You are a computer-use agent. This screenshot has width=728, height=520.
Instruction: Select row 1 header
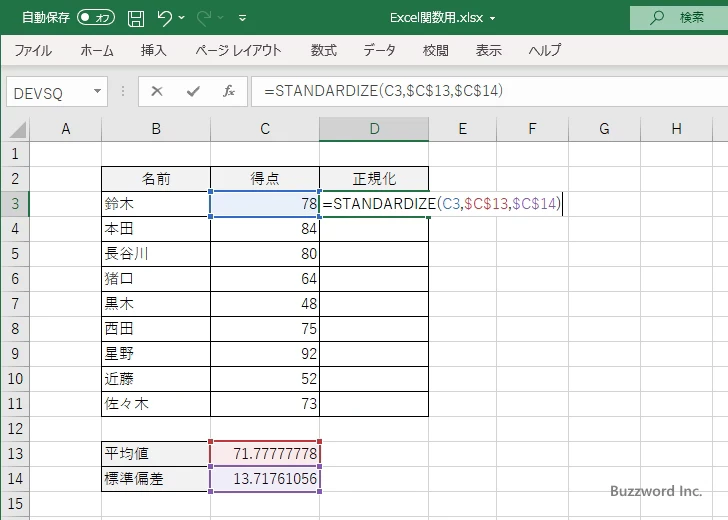point(15,154)
